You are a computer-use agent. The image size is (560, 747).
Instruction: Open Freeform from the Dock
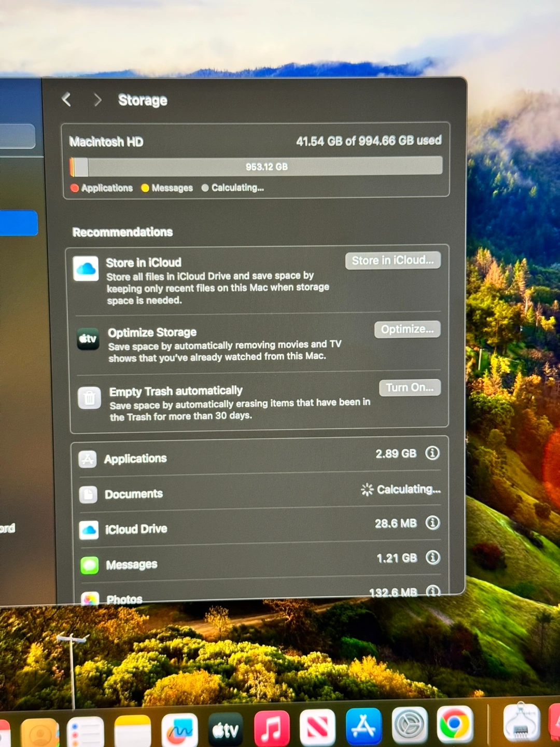click(x=179, y=730)
